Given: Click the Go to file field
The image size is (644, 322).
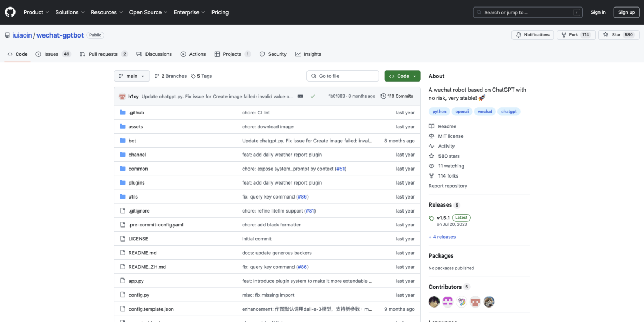Looking at the screenshot, I should [x=343, y=76].
